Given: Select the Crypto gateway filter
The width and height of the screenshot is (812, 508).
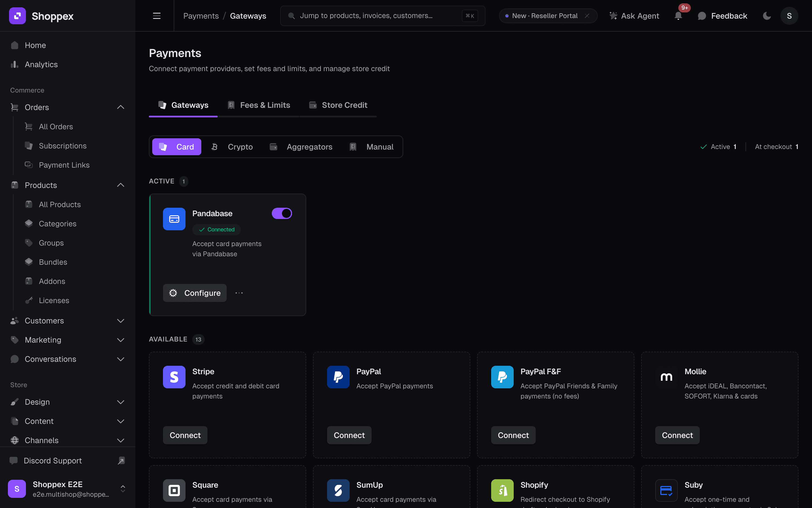Looking at the screenshot, I should (x=232, y=147).
